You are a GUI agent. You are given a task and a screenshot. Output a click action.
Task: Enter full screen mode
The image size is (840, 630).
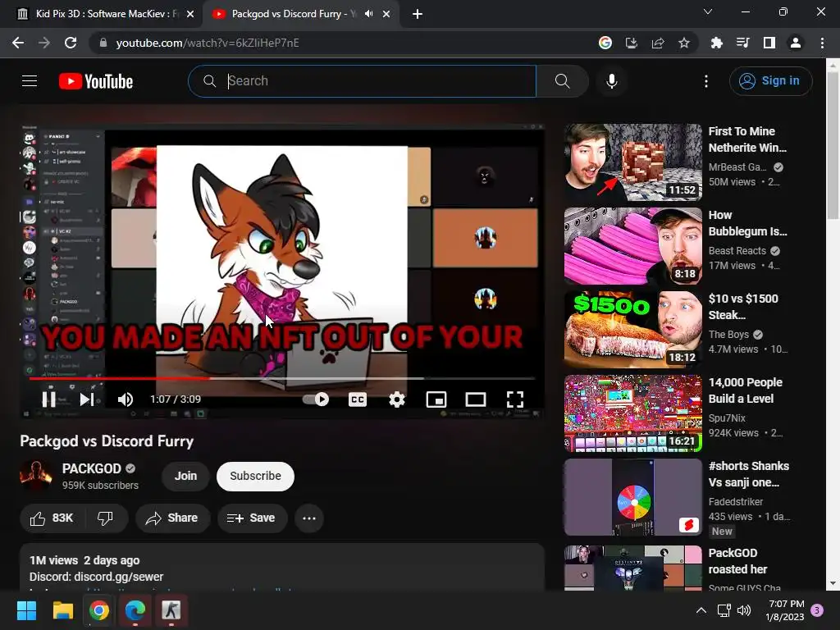(x=515, y=399)
